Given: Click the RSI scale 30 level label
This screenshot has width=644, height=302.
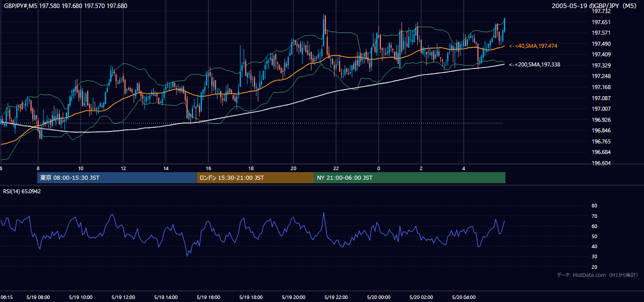Looking at the screenshot, I should pos(594,257).
